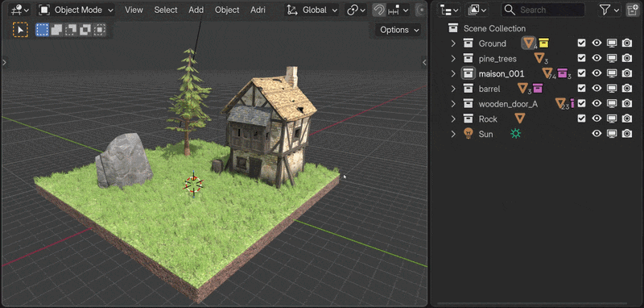Expand the barrel collection

453,89
